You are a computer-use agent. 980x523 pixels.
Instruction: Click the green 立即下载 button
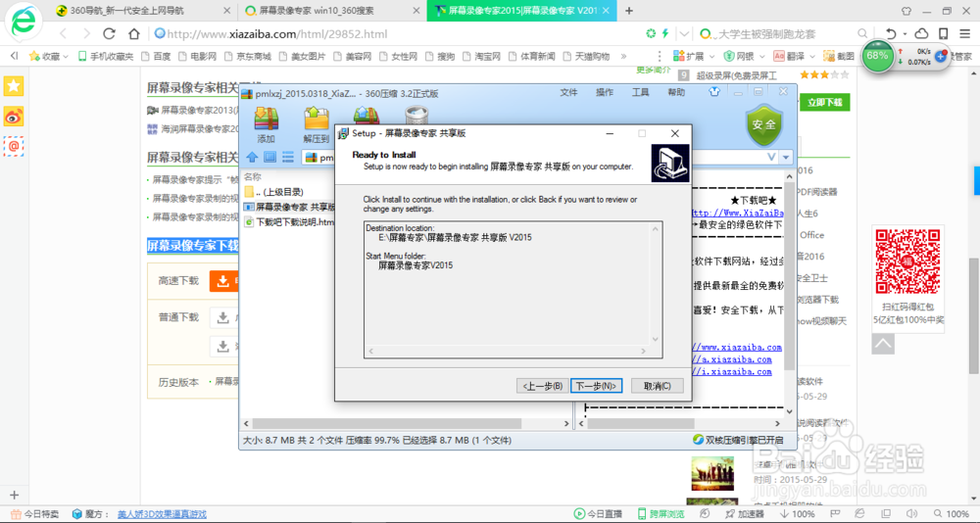click(x=824, y=103)
